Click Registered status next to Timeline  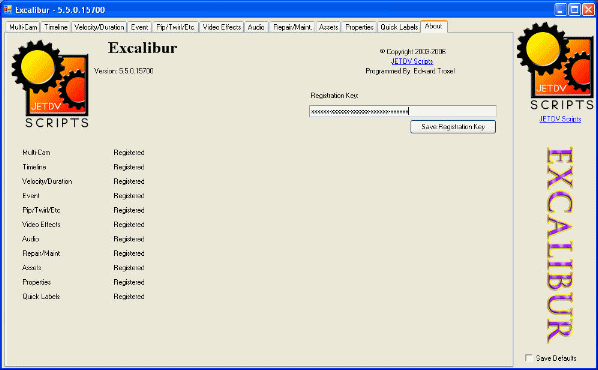pyautogui.click(x=129, y=167)
